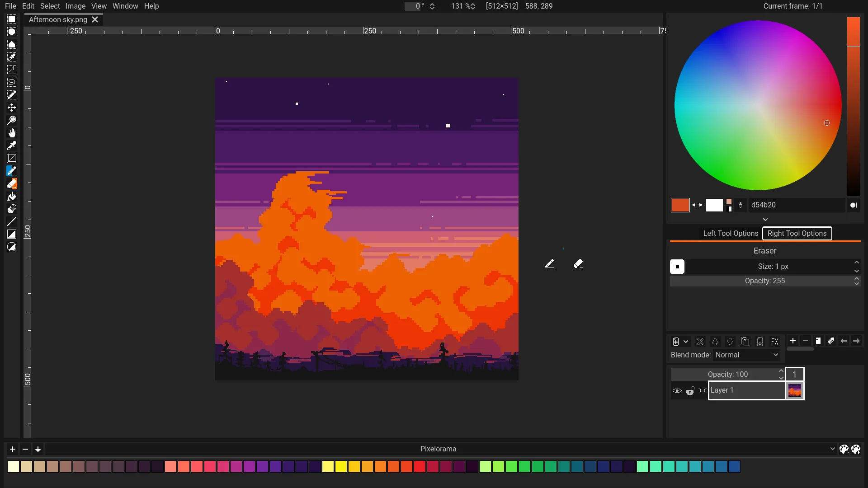
Task: Select the rectangular selection tool
Action: pyautogui.click(x=12, y=19)
